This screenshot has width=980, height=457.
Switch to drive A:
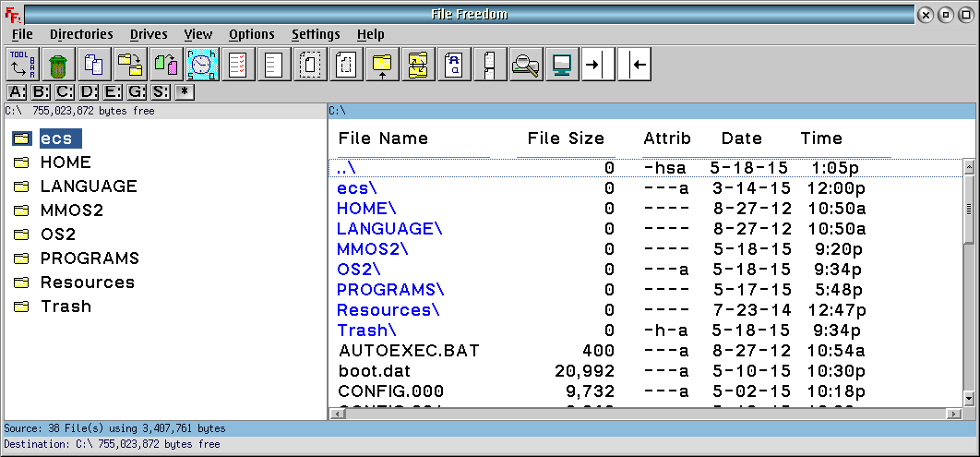(x=17, y=91)
